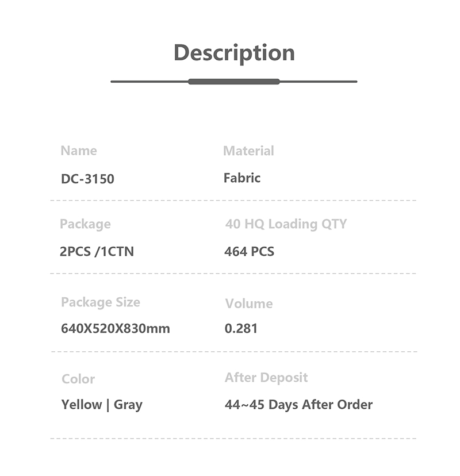The height and width of the screenshot is (476, 460).
Task: Click the Color field label
Action: pyautogui.click(x=78, y=379)
